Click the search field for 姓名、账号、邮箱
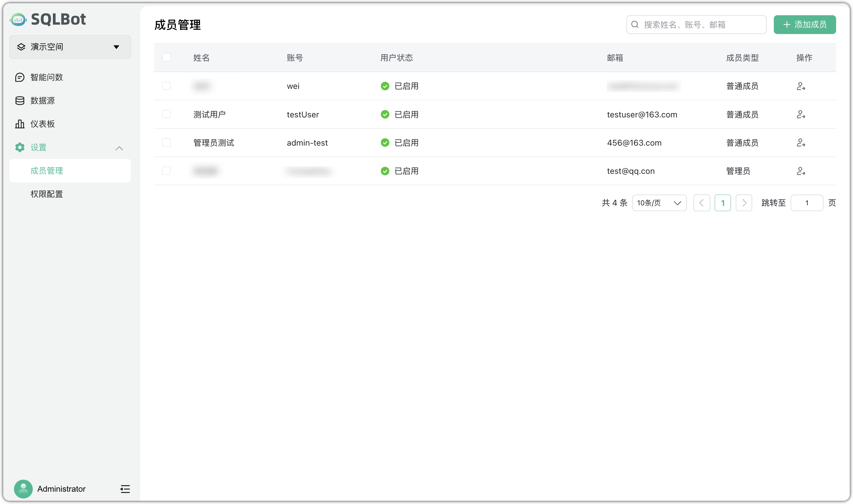The width and height of the screenshot is (853, 504). [x=696, y=24]
